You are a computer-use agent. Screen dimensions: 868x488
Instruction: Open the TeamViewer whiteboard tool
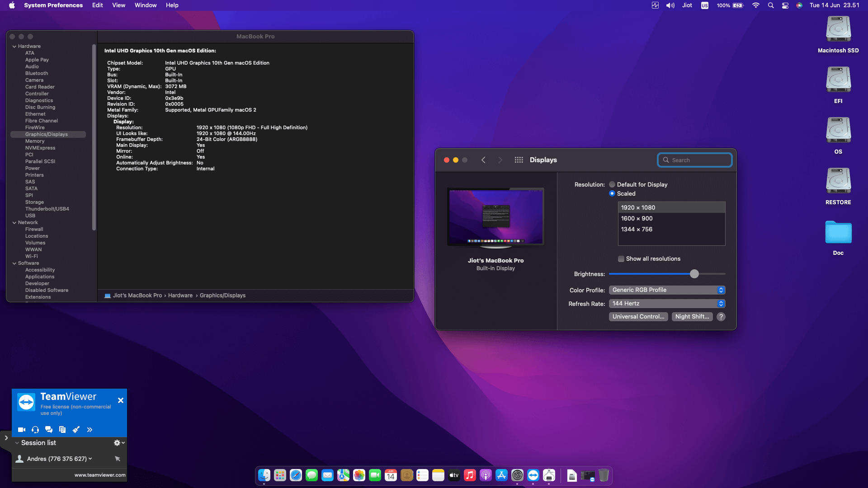76,430
